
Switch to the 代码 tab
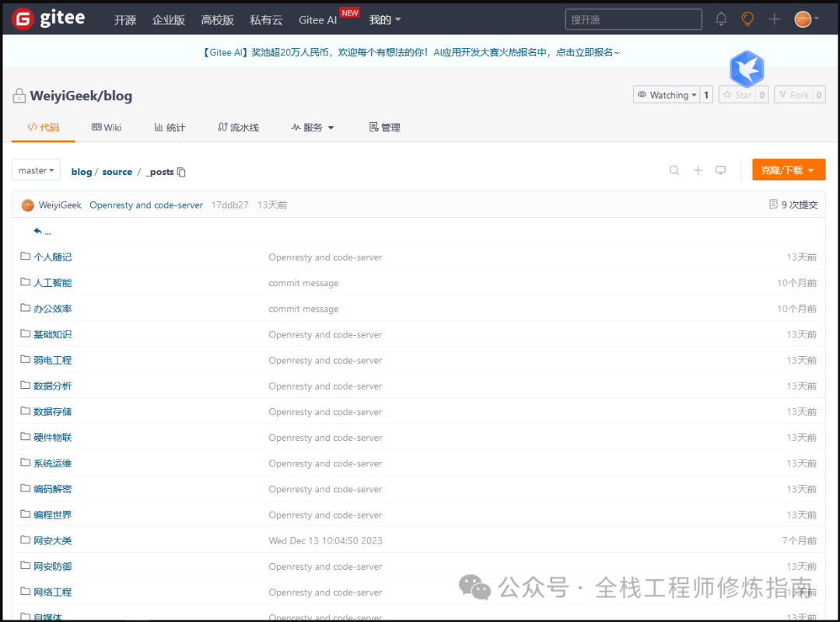click(44, 128)
